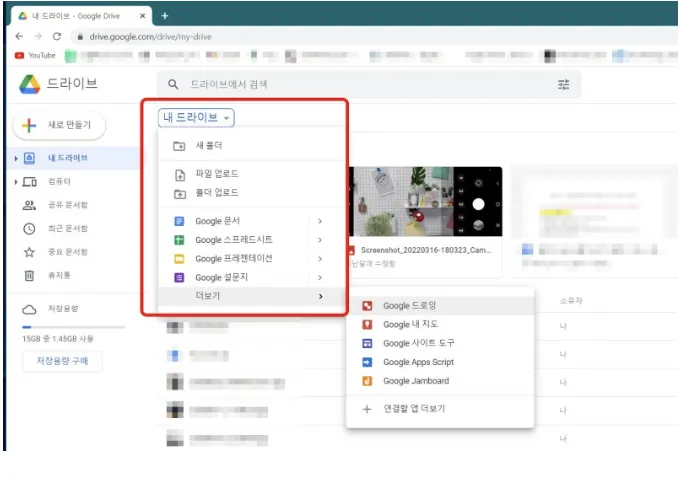Choose 폴더 업로드 from the menu

(x=251, y=193)
